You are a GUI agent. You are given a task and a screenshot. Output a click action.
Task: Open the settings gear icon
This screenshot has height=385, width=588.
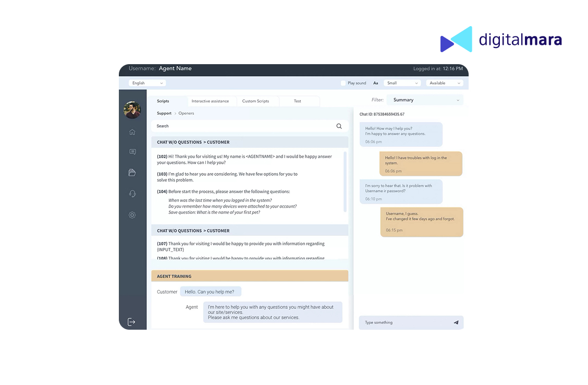[x=132, y=215]
